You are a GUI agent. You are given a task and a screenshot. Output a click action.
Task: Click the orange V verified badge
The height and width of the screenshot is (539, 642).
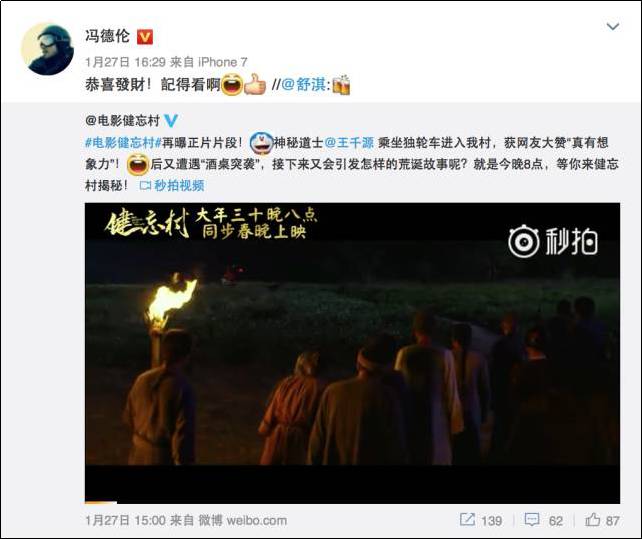(145, 37)
